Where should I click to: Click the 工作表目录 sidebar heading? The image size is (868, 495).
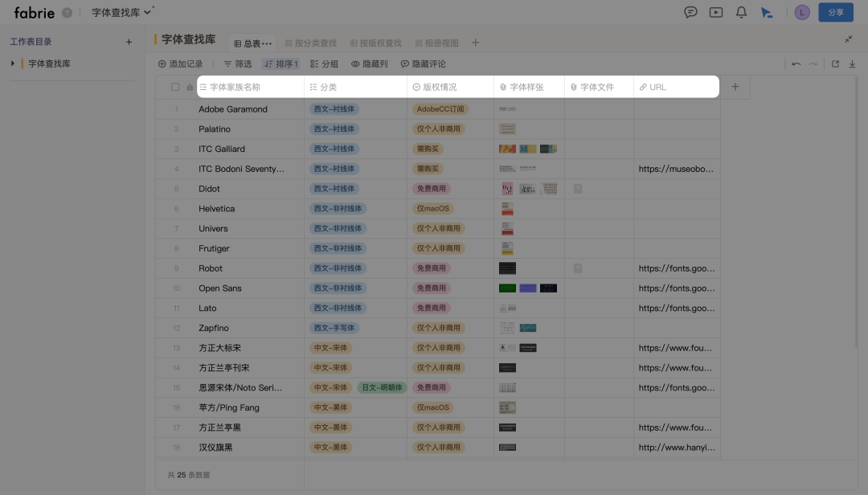point(31,42)
